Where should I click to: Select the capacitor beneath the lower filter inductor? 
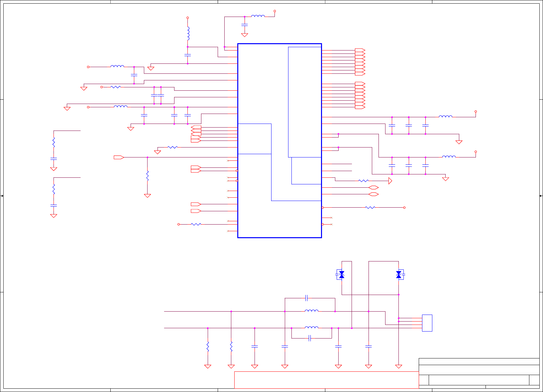tap(310, 338)
